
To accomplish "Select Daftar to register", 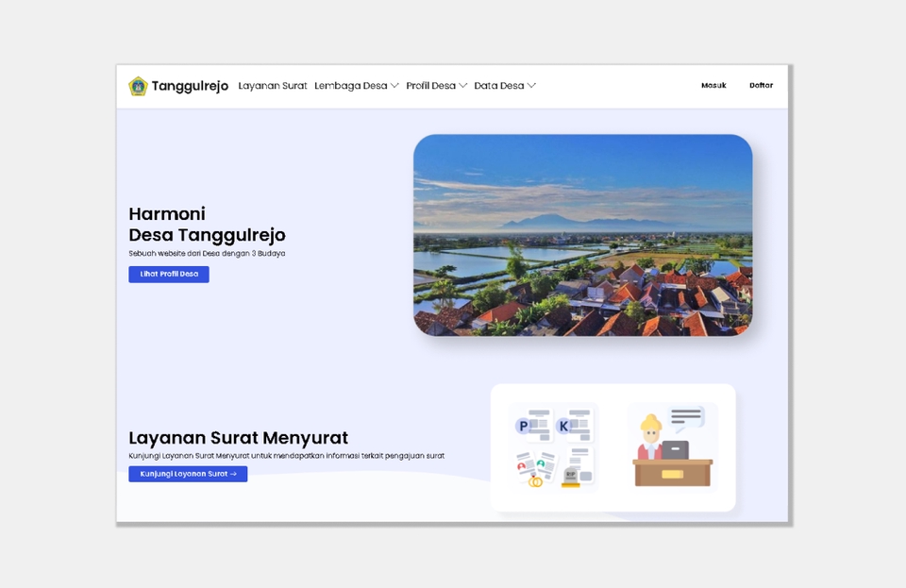I will click(761, 86).
